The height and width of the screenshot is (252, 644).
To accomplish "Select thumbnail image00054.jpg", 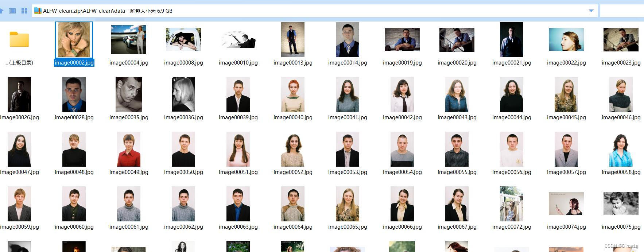I will pos(402,149).
